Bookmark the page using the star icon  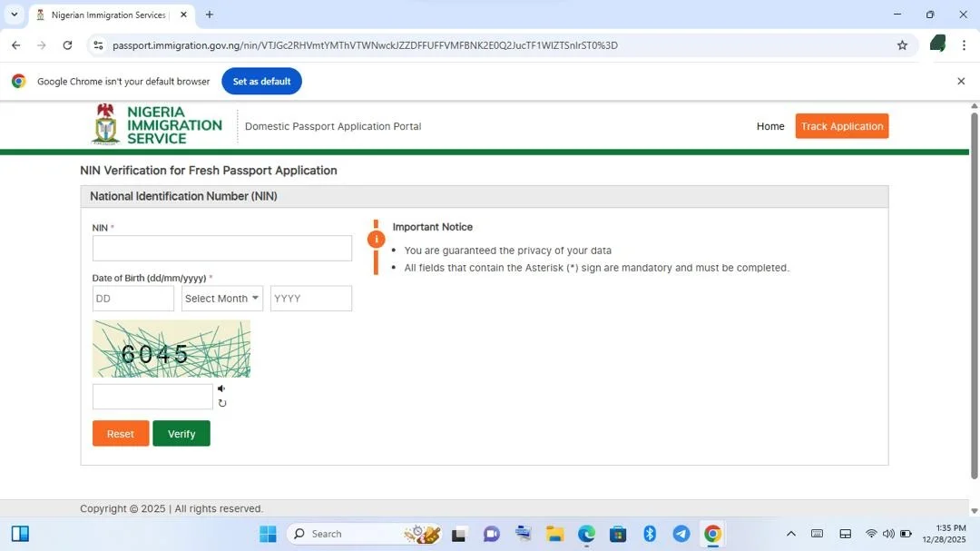pyautogui.click(x=901, y=44)
